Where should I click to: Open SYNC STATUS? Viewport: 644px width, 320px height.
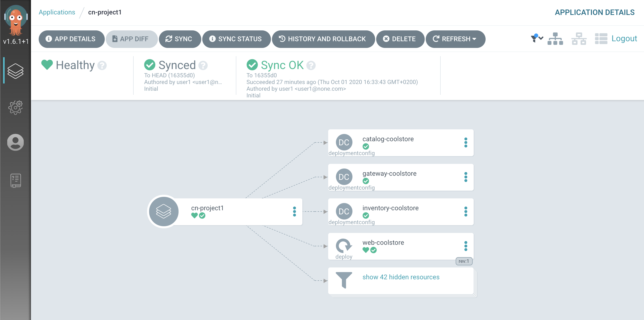pyautogui.click(x=236, y=39)
